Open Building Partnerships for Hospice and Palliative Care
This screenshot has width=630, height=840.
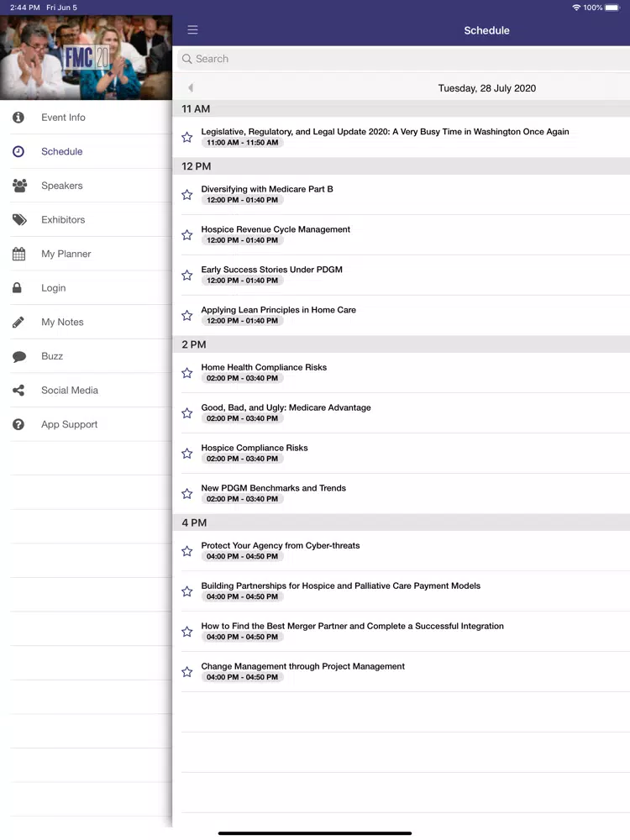[402, 591]
